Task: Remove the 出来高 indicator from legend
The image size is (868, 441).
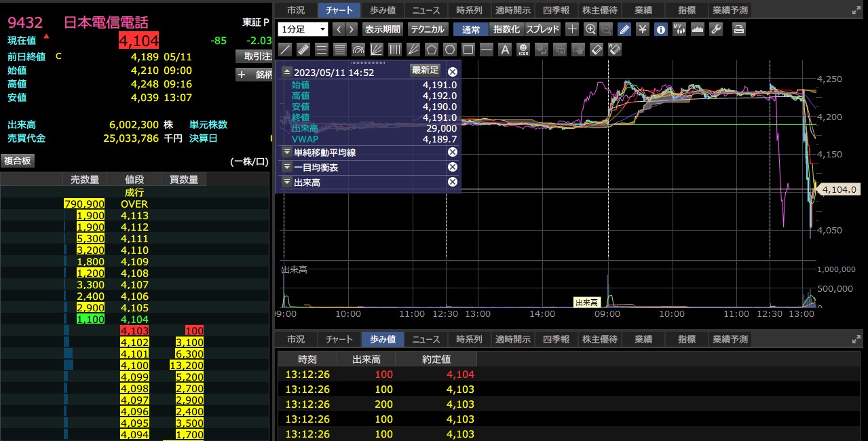Action: tap(453, 182)
